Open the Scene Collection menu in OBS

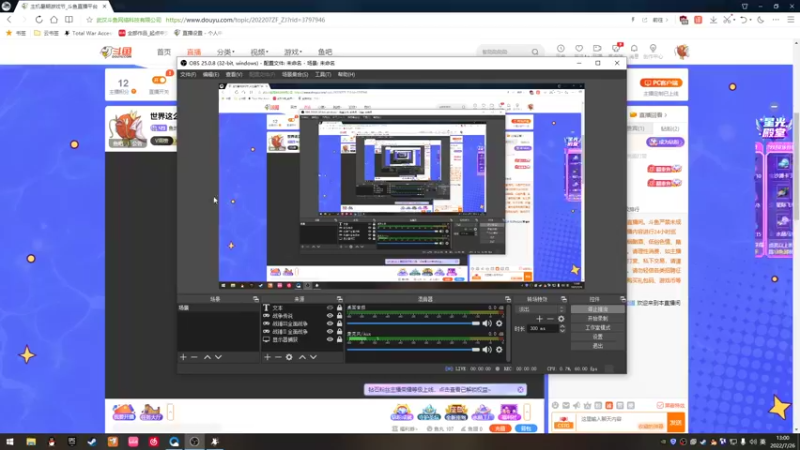point(295,74)
